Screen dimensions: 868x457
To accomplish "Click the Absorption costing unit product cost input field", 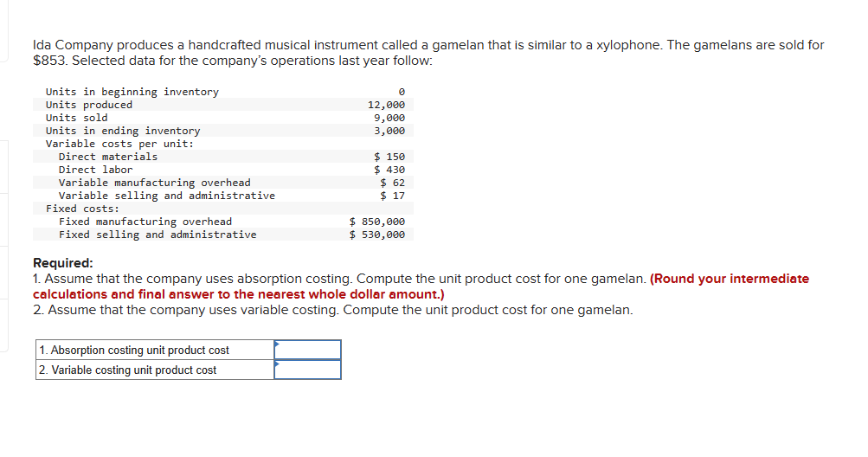I will [x=307, y=350].
